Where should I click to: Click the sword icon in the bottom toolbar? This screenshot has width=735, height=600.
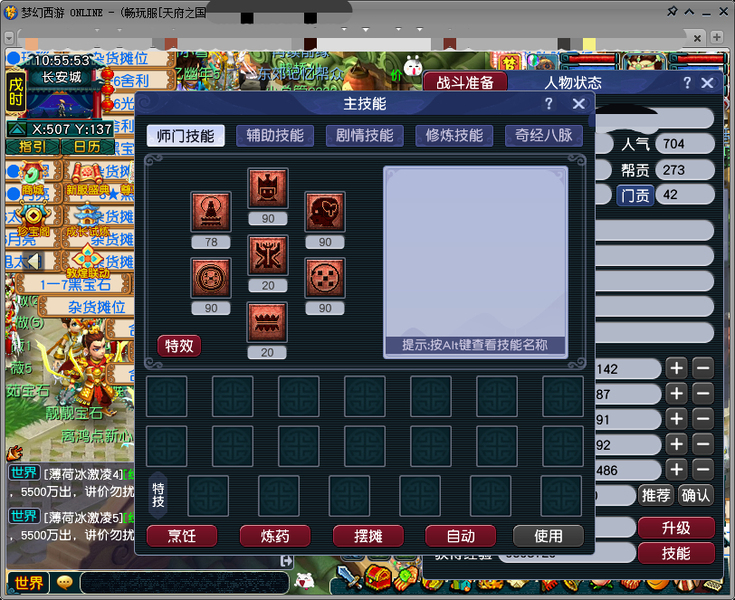pos(348,578)
